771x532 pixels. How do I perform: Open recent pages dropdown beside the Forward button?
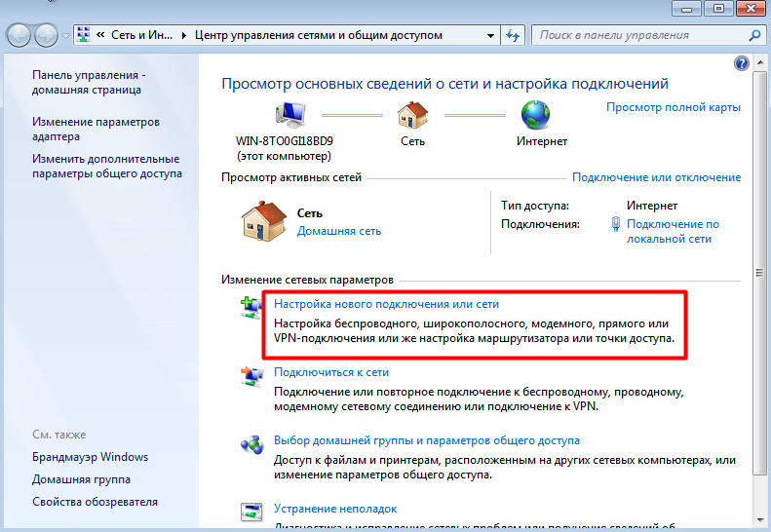click(x=66, y=36)
